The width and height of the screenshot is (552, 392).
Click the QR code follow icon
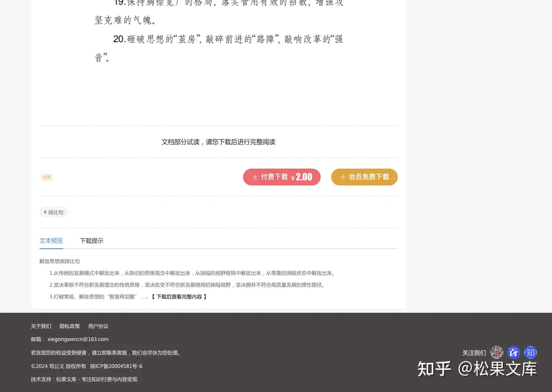(x=497, y=352)
